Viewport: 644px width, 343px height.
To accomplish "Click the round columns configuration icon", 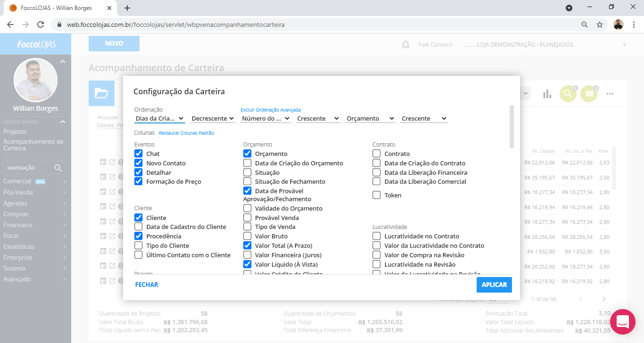I will tap(588, 94).
